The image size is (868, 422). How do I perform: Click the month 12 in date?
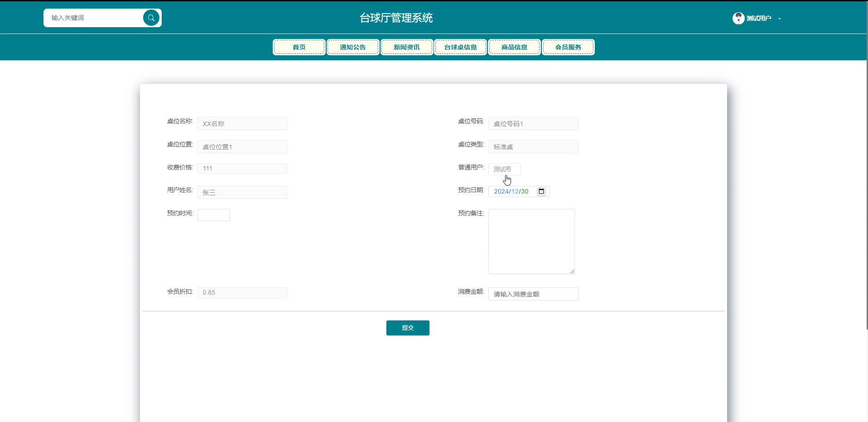pyautogui.click(x=515, y=191)
